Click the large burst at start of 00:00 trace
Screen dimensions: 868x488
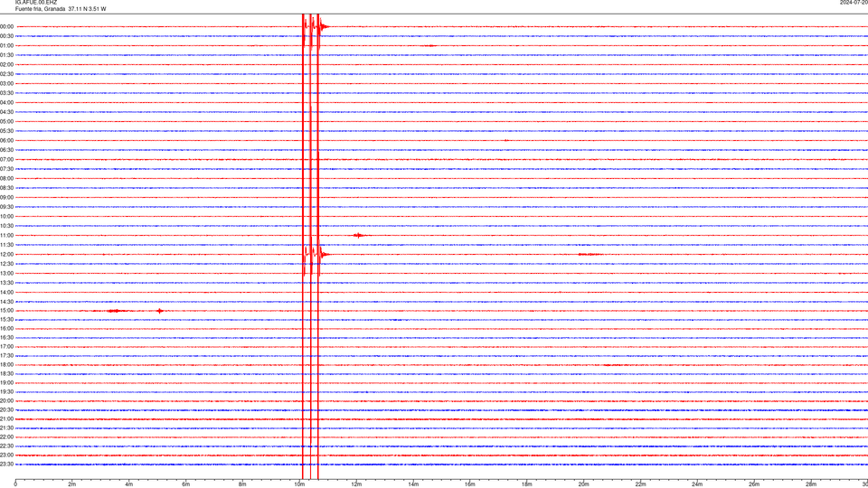point(316,26)
